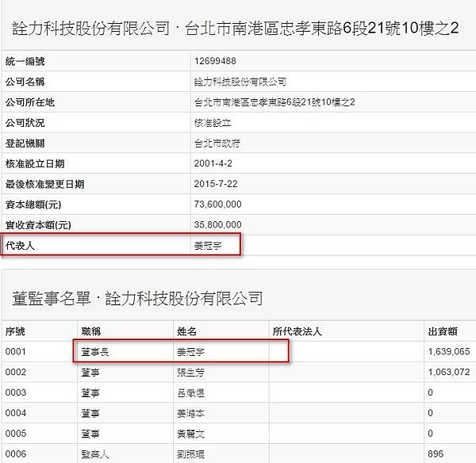The width and height of the screenshot is (476, 463).
Task: Click the 登記機關 row label
Action: pos(25,143)
